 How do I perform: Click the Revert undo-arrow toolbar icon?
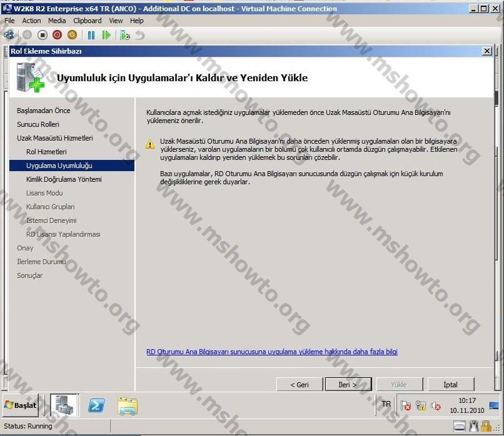click(x=140, y=35)
